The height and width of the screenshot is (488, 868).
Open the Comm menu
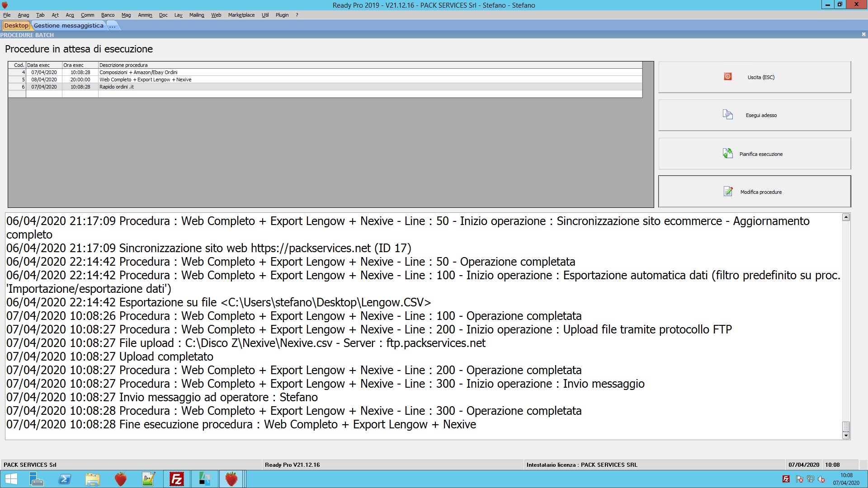[x=88, y=15]
